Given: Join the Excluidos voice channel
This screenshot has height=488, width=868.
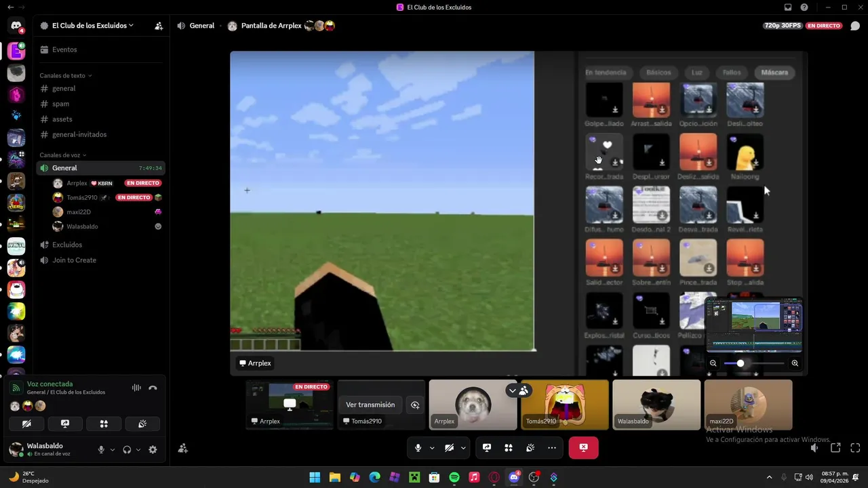Looking at the screenshot, I should coord(100,245).
